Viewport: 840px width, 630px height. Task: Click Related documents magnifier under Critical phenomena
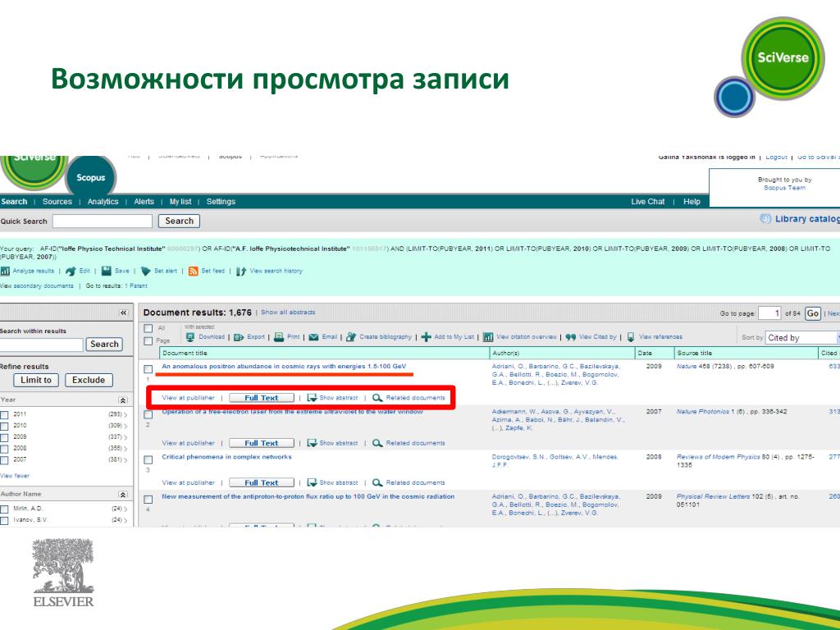pos(377,482)
